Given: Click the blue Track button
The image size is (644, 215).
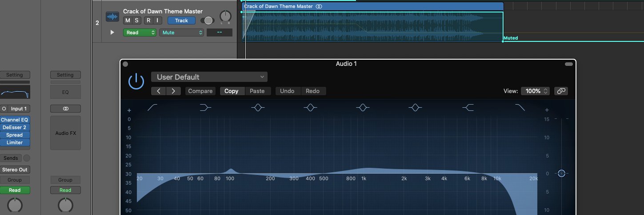Looking at the screenshot, I should click(181, 20).
